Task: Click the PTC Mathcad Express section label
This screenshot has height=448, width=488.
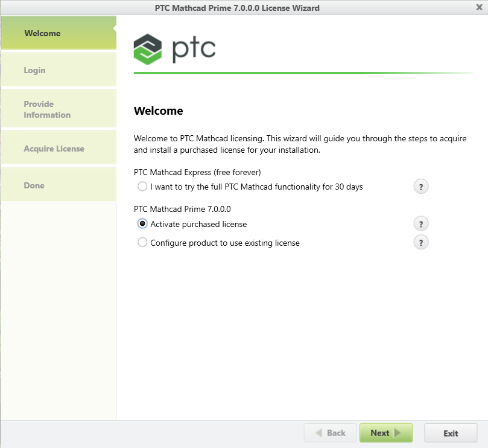Action: [197, 172]
